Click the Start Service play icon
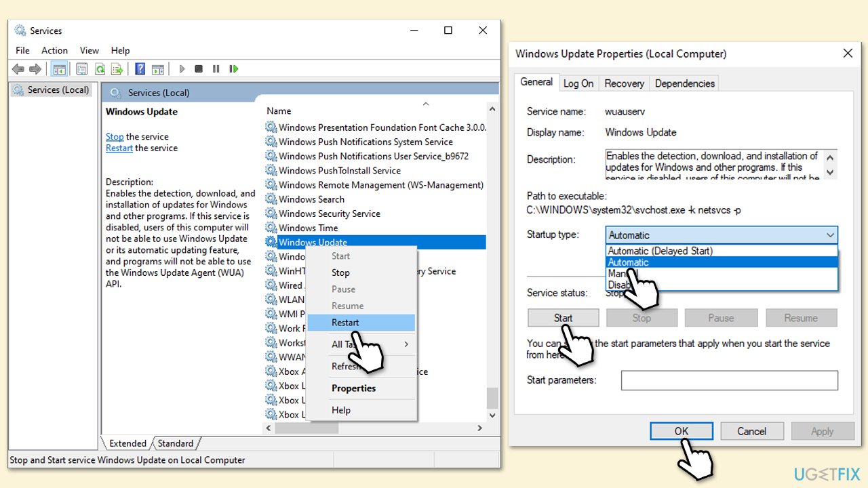Screen dimensions: 868x488 point(182,69)
